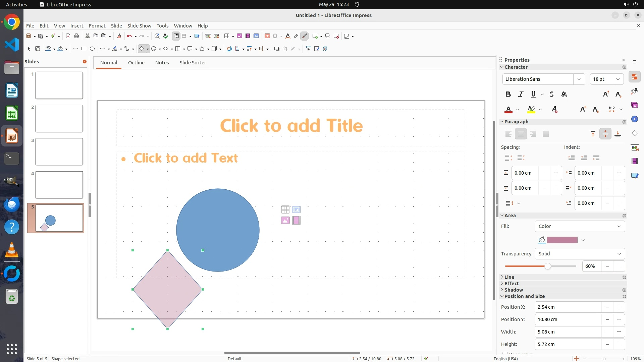Switch to the Slide Sorter tab
644x362 pixels.
click(x=193, y=63)
